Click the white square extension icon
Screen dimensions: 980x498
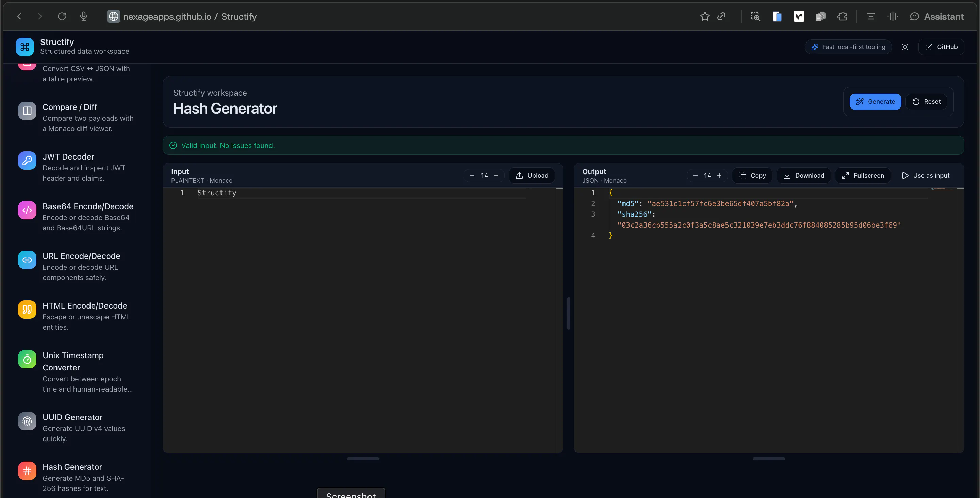click(799, 16)
